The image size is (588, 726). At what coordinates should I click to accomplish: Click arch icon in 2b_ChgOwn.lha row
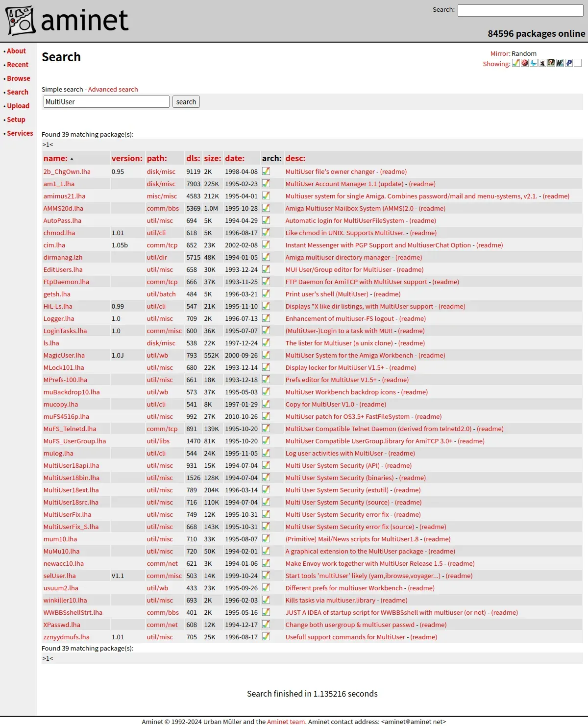point(266,171)
